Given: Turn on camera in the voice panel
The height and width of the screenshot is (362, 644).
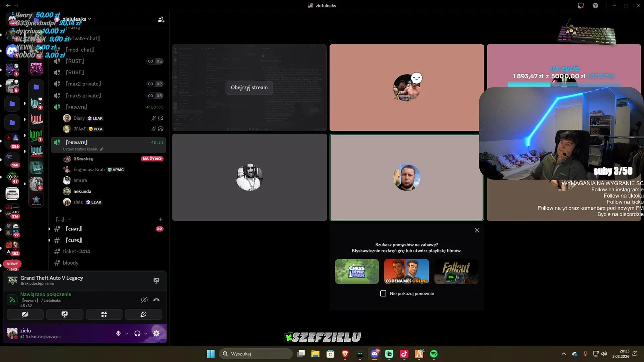Looking at the screenshot, I should coord(25,314).
